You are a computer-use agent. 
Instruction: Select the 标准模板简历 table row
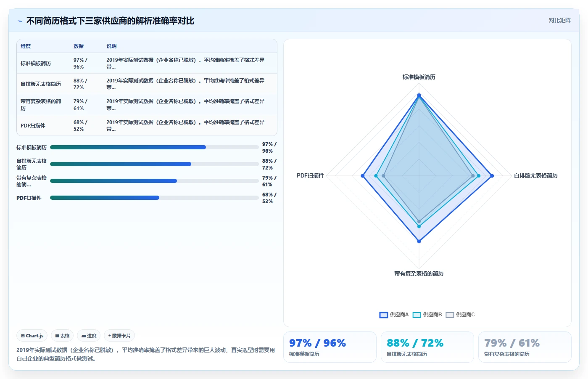point(147,63)
